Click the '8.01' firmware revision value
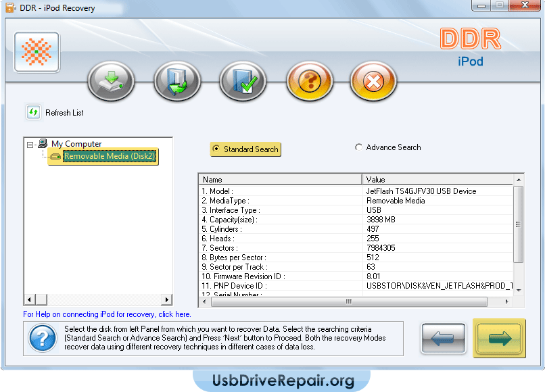Image resolution: width=545 pixels, height=392 pixels. tap(373, 276)
